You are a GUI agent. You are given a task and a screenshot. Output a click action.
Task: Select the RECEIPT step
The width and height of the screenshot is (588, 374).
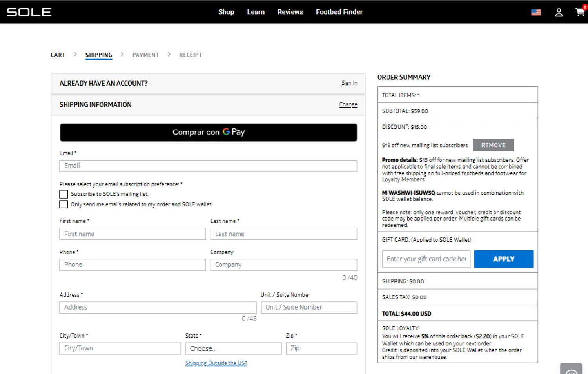coord(191,55)
